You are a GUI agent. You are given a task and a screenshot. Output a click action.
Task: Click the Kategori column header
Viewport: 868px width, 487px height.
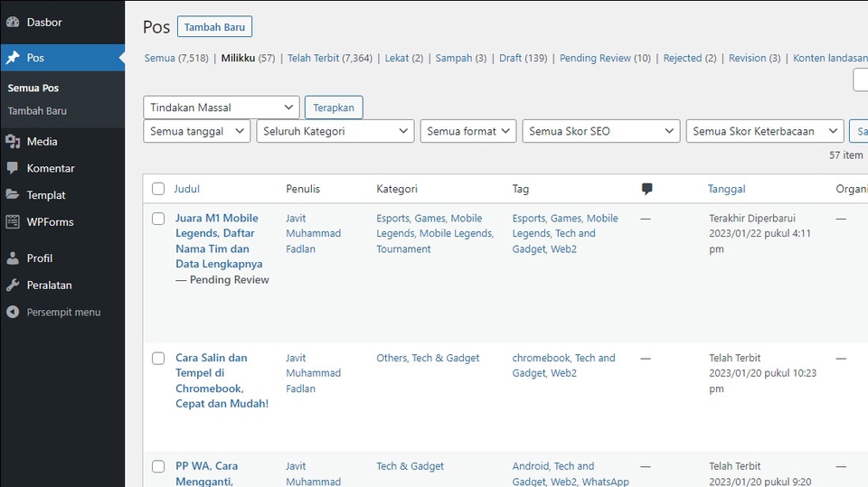point(396,189)
